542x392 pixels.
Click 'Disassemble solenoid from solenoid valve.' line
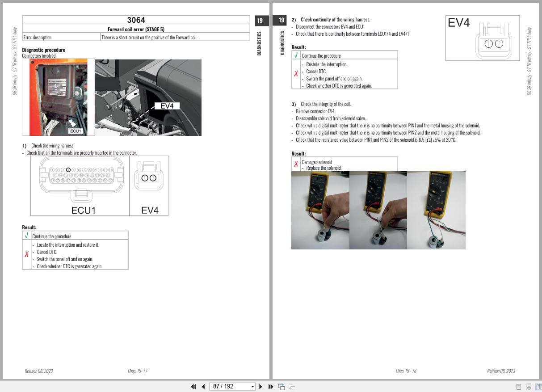pos(331,118)
